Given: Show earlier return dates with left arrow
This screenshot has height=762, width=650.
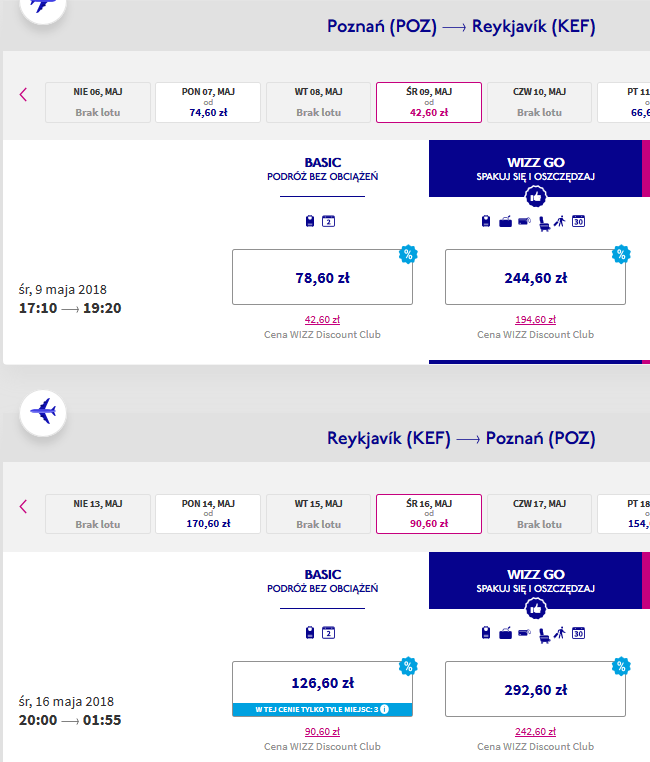Looking at the screenshot, I should (x=23, y=506).
